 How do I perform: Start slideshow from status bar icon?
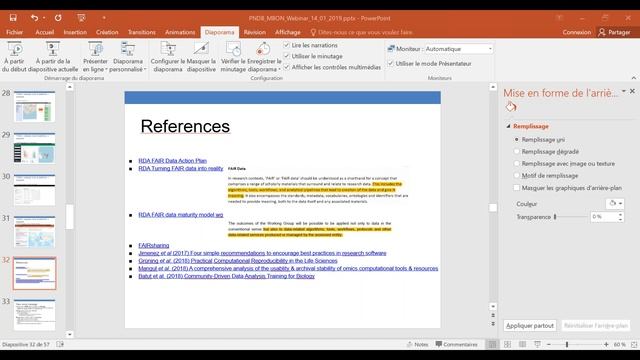tap(538, 344)
